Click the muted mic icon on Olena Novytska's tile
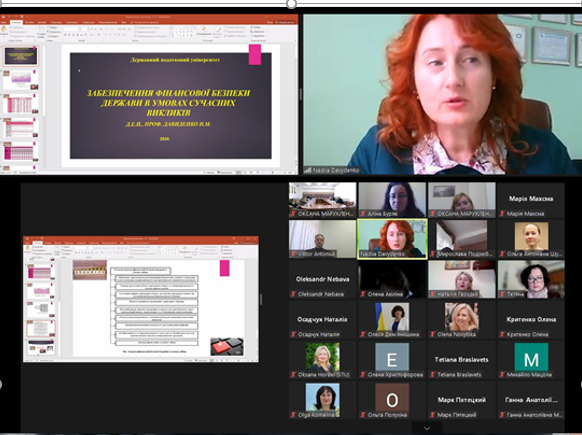The width and height of the screenshot is (582, 435). pos(432,334)
